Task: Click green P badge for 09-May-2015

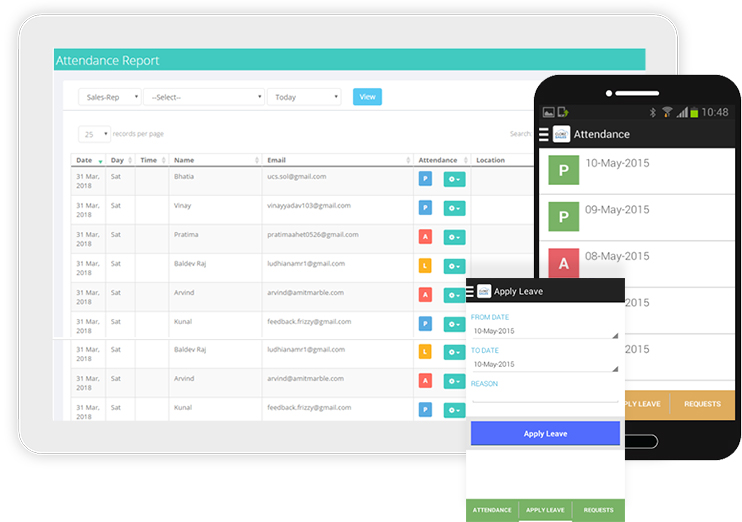Action: [x=564, y=217]
